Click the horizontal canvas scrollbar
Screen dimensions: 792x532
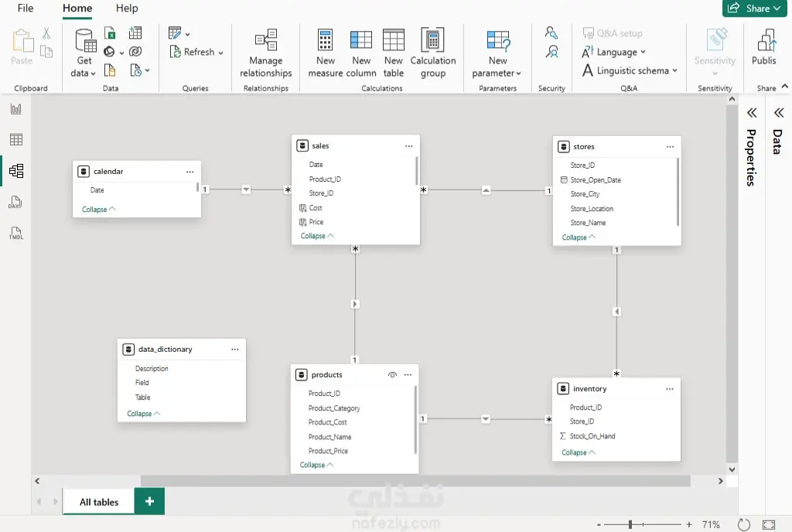(x=415, y=481)
